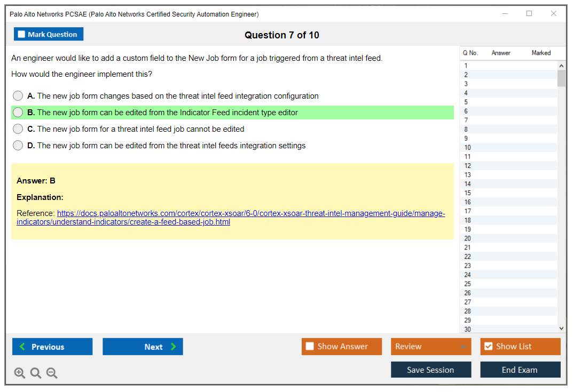Go to the Previous question
The width and height of the screenshot is (574, 392).
point(52,347)
